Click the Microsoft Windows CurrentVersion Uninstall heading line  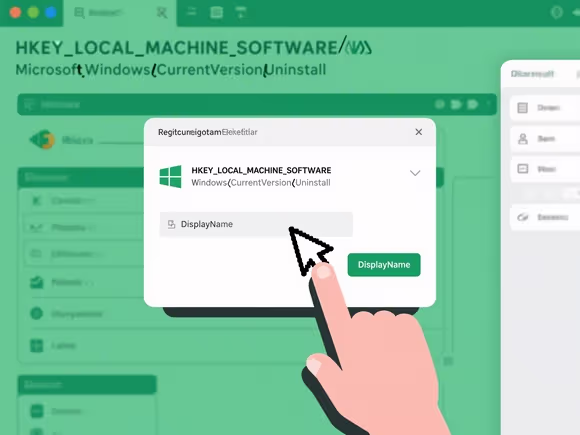click(x=171, y=70)
